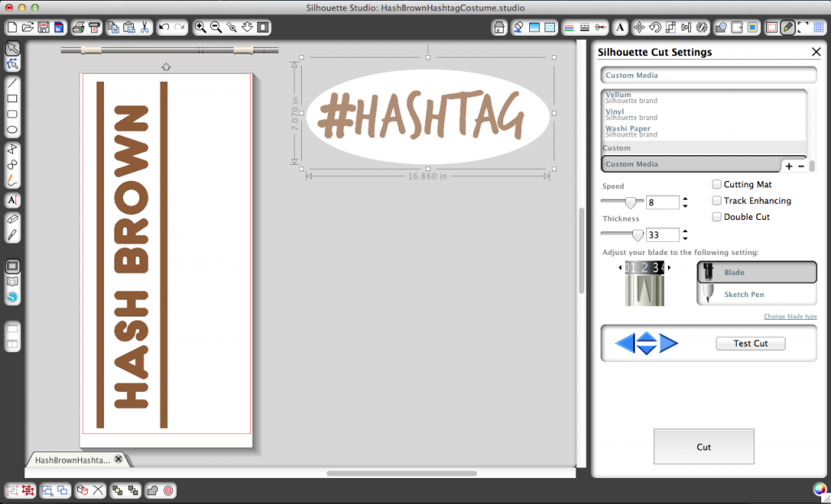
Task: Enable the Double Cut checkbox
Action: (x=717, y=217)
